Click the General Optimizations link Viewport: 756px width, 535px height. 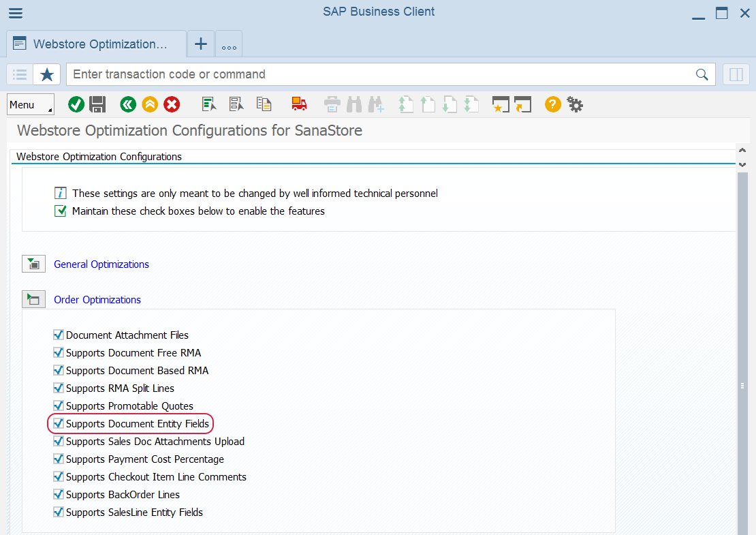(x=101, y=264)
